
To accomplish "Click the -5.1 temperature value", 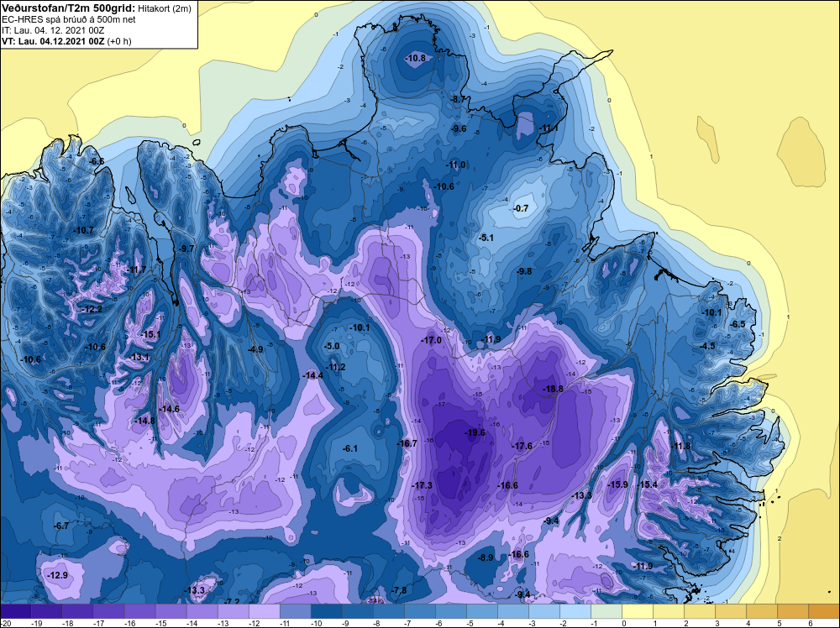I will (x=486, y=238).
